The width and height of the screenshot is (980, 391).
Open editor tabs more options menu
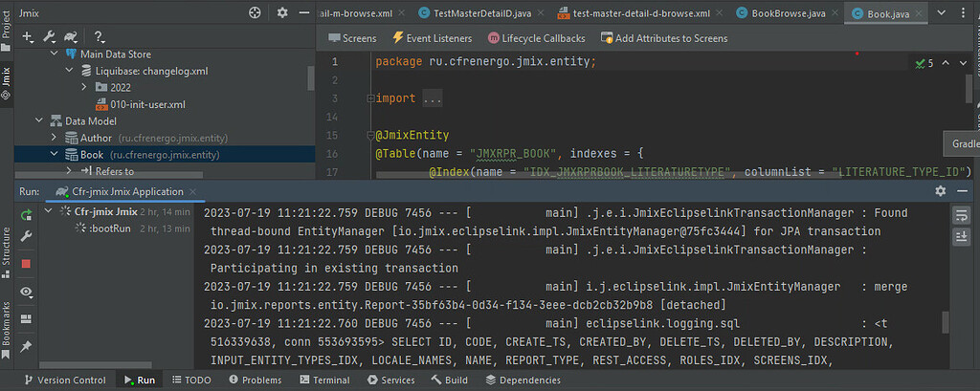[963, 12]
